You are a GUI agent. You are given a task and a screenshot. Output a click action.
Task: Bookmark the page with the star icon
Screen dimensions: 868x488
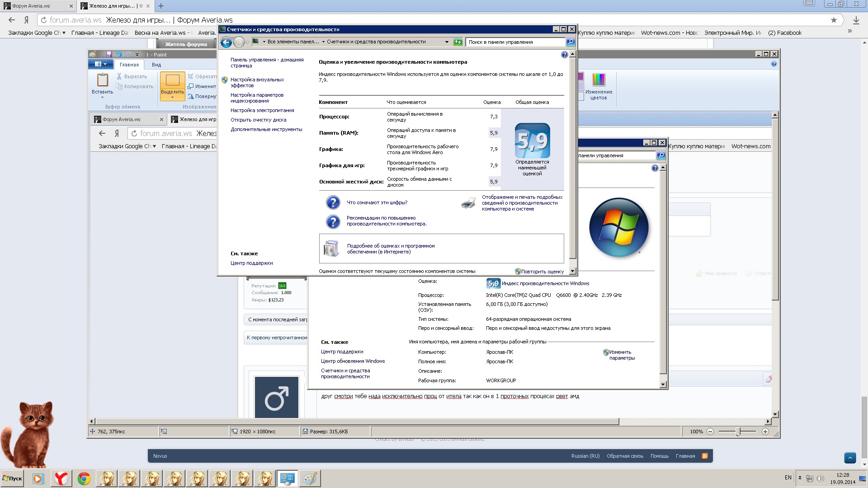pos(834,20)
